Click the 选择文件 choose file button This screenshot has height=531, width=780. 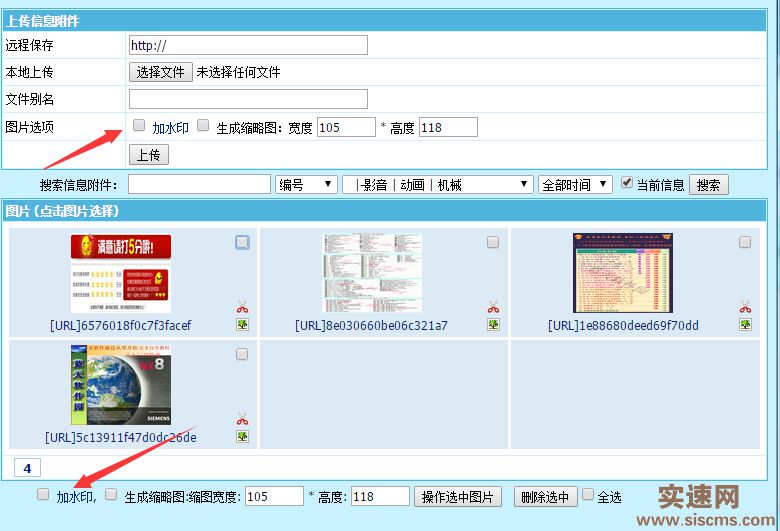(x=161, y=72)
